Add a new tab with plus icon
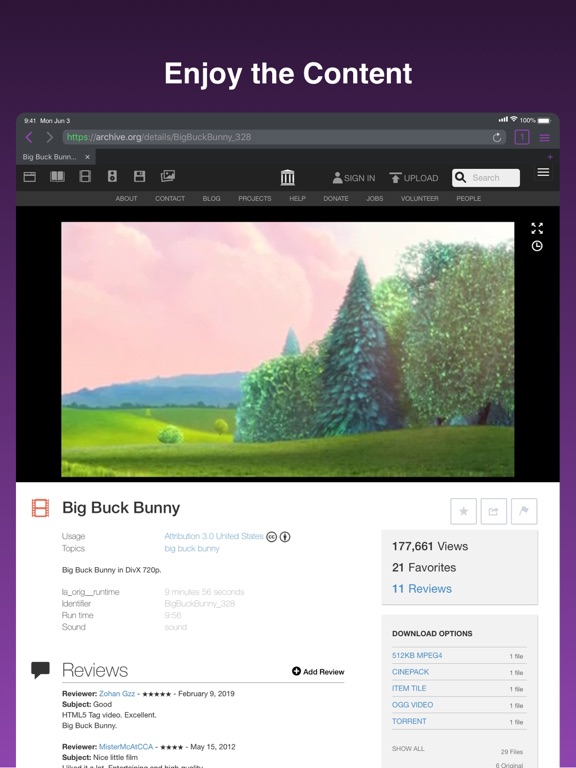Viewport: 576px width, 768px height. tap(550, 157)
